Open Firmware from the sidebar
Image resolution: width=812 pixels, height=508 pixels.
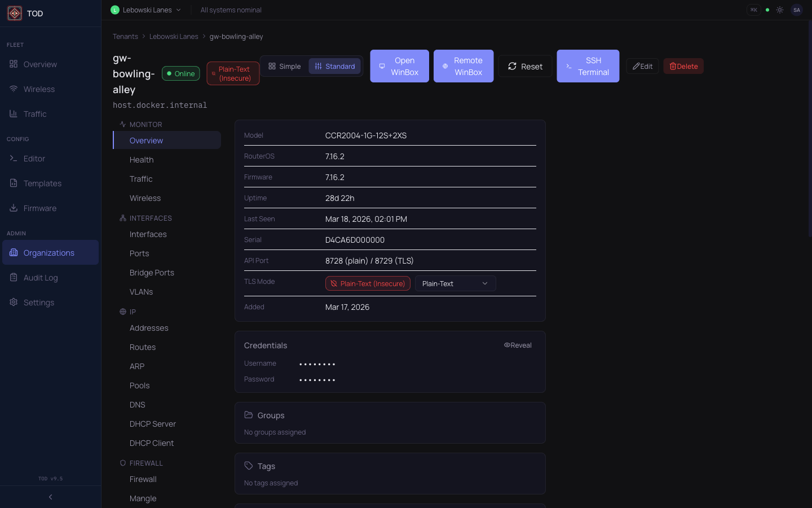tap(39, 208)
